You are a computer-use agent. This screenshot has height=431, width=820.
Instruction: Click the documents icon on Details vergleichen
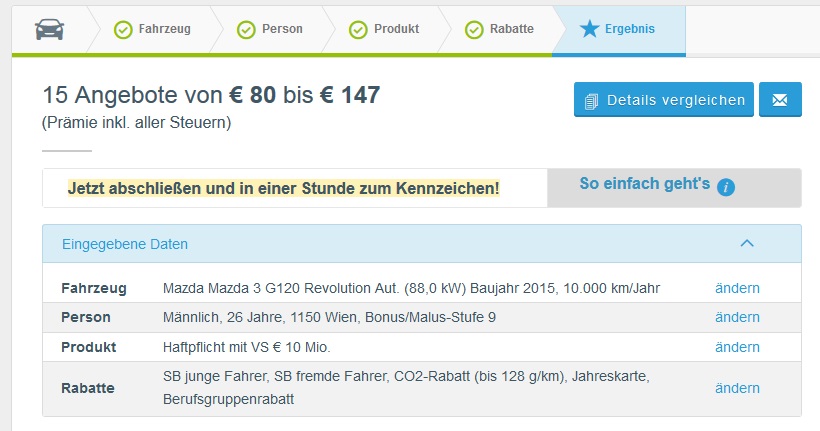tap(591, 101)
